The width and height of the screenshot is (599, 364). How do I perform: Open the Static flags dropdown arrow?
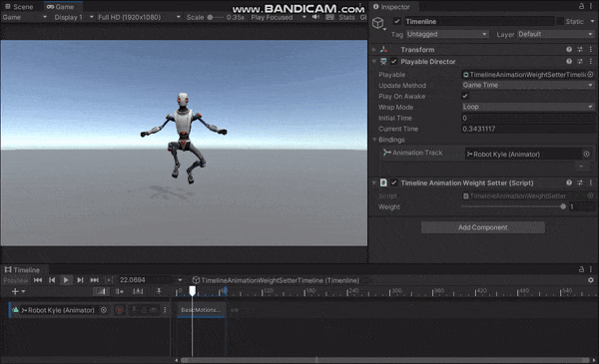point(592,21)
